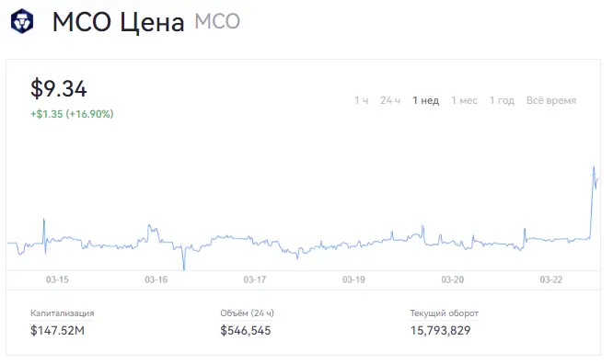Click the MCO coin logo icon

(x=22, y=21)
